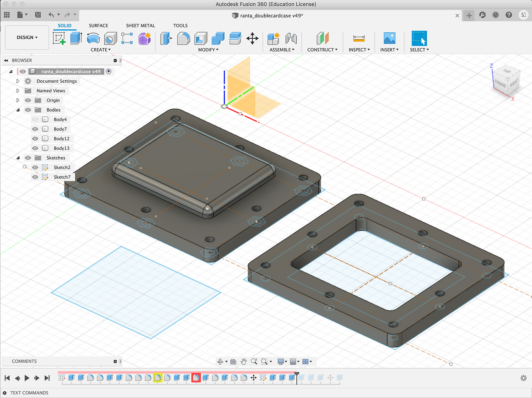Open the Help question mark icon
Screen dimensions: 532x398
coord(509,15)
